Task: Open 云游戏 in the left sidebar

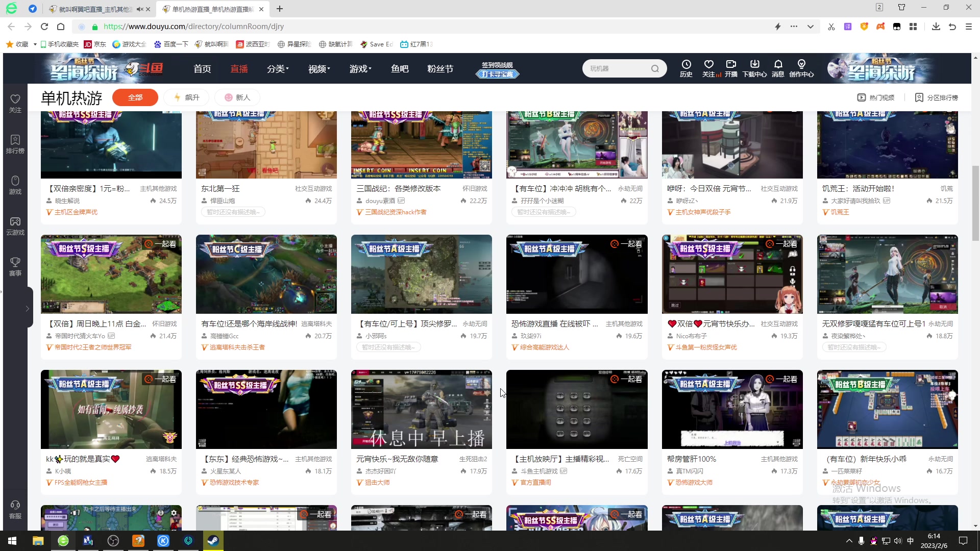Action: coord(15,226)
